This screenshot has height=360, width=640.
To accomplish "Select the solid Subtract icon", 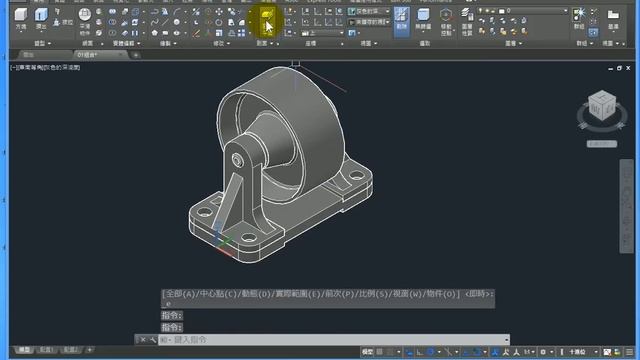I will [x=112, y=22].
